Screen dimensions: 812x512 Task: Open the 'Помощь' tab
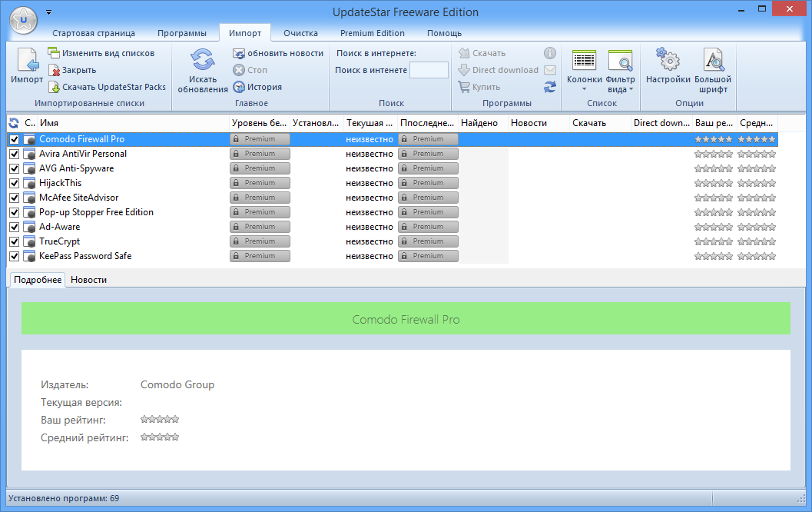tap(444, 33)
